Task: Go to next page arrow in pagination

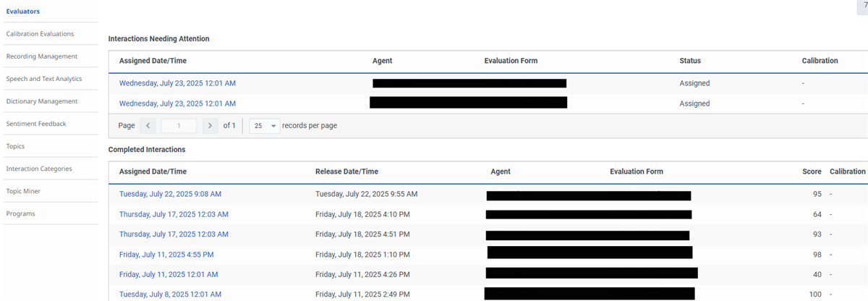Action: pyautogui.click(x=210, y=125)
